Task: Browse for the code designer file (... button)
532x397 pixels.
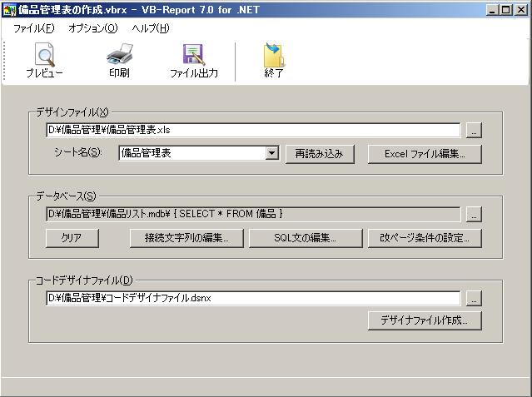Action: [x=474, y=298]
